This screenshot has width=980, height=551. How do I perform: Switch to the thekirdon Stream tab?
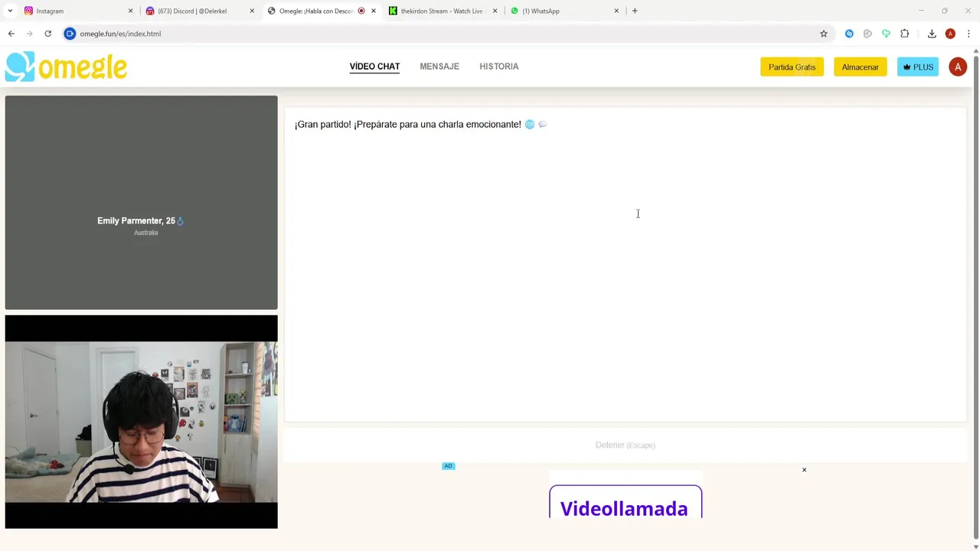[442, 11]
